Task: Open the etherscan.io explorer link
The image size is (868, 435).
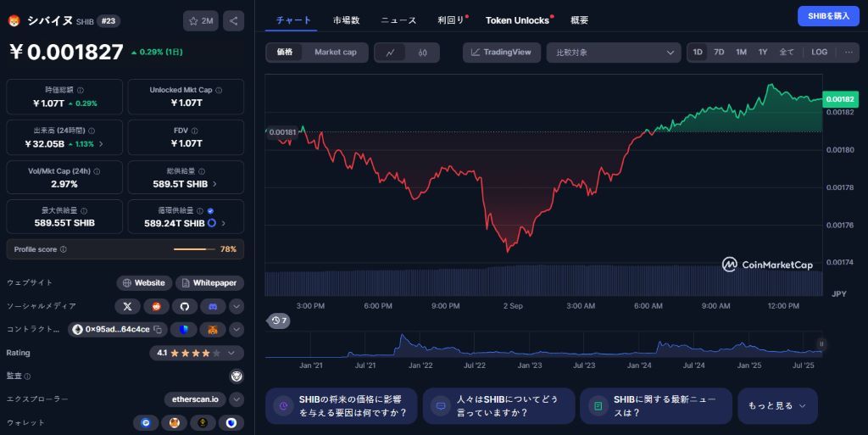Action: (x=195, y=399)
